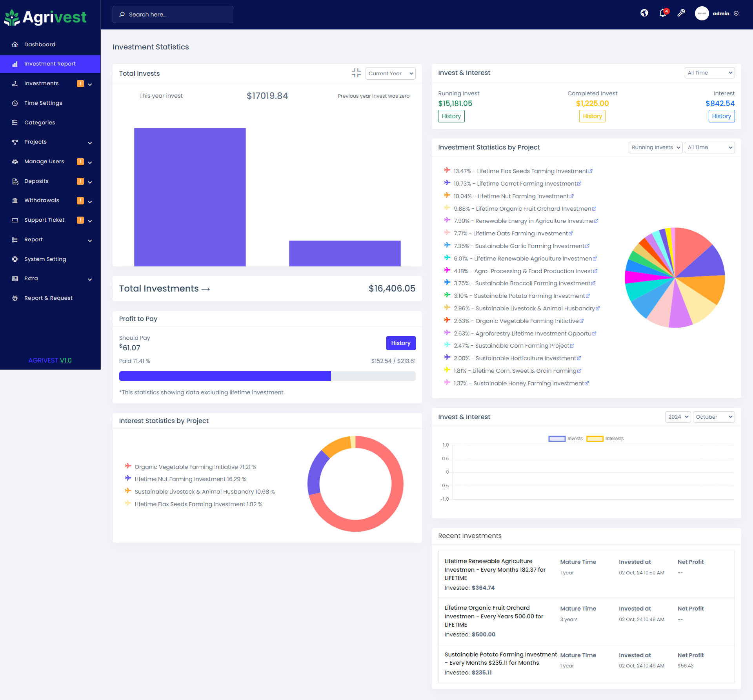Click the project statistics pie chart
The image size is (753, 700).
pos(675,277)
